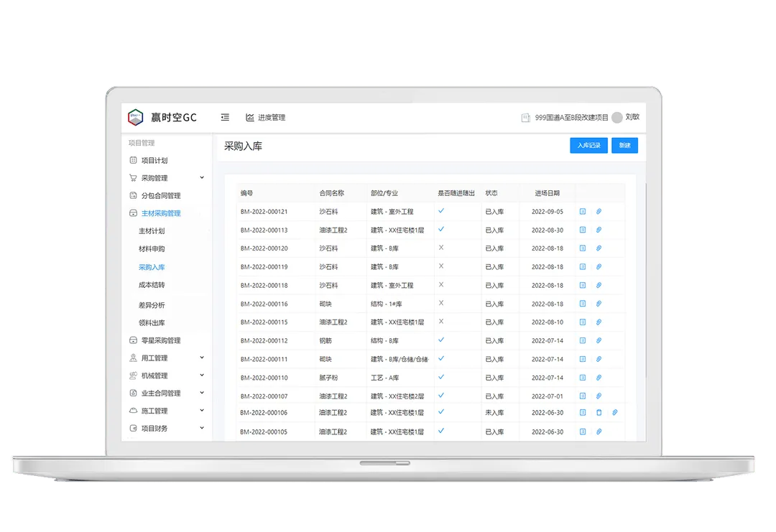The width and height of the screenshot is (776, 532).
Task: Click the 刘敏 user avatar
Action: coord(616,117)
